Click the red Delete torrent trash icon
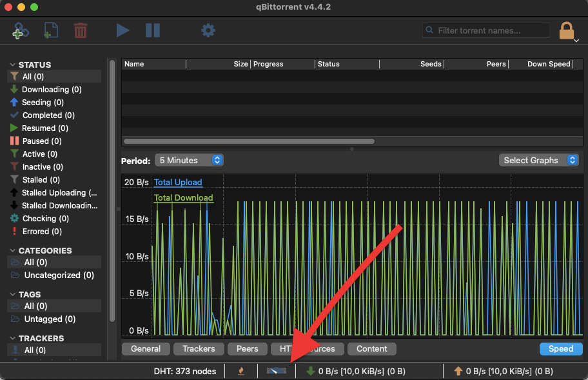Viewport: 588px width, 380px height. (x=80, y=30)
